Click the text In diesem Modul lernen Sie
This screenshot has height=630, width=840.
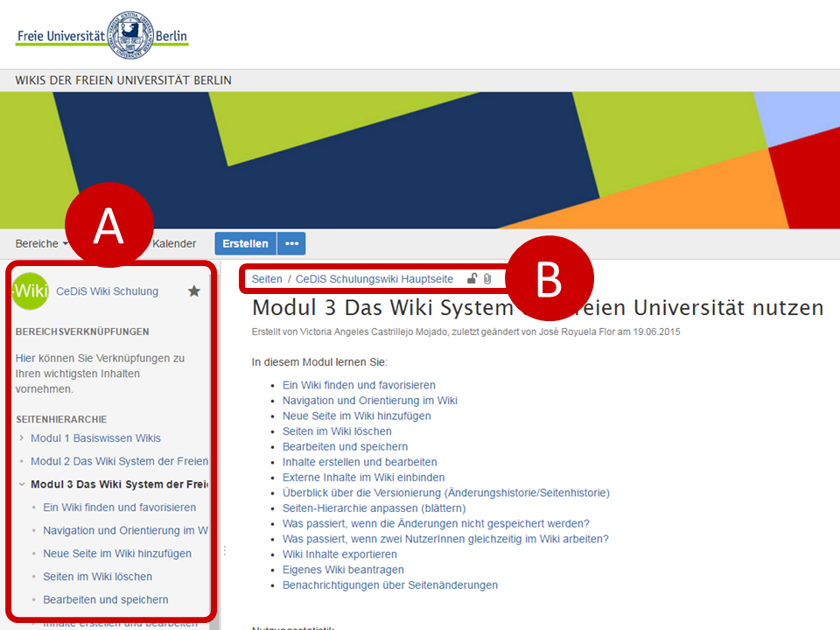point(320,362)
